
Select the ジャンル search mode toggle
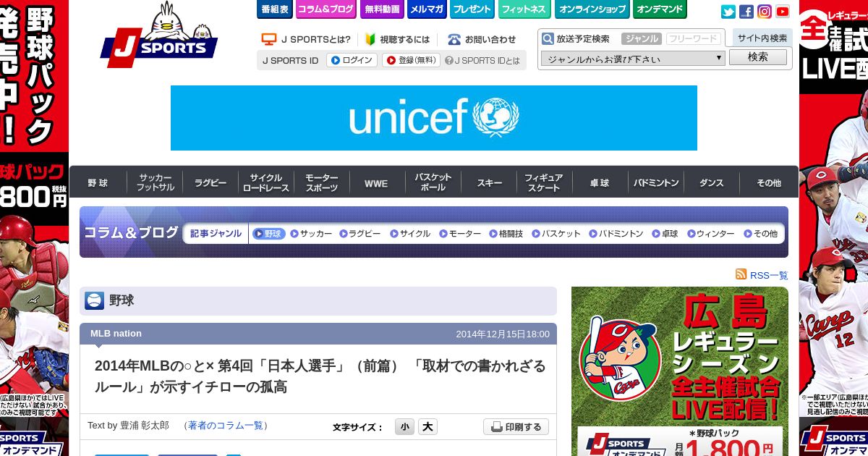641,39
